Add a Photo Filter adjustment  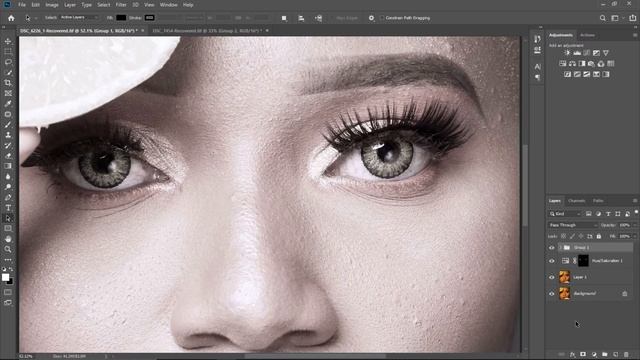point(591,64)
